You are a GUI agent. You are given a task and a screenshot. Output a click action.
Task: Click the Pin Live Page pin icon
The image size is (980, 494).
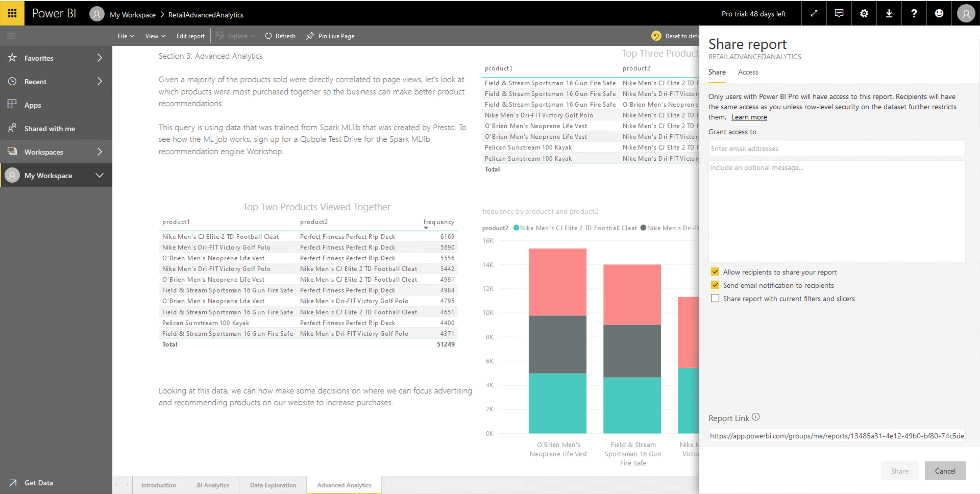pyautogui.click(x=310, y=36)
